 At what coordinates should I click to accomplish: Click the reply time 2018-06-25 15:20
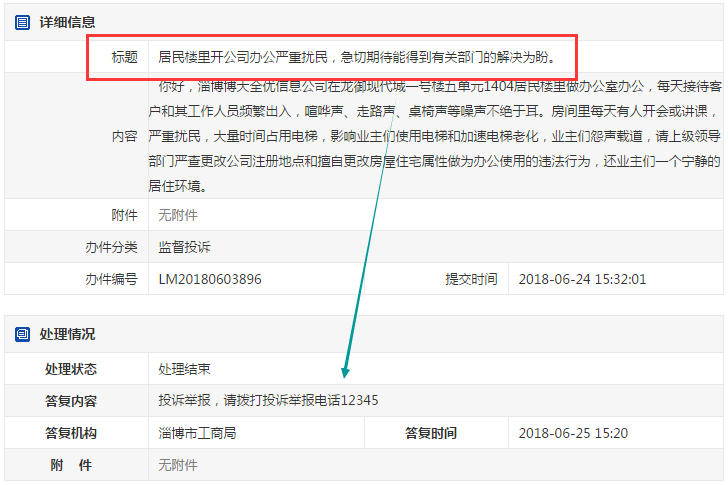(573, 433)
